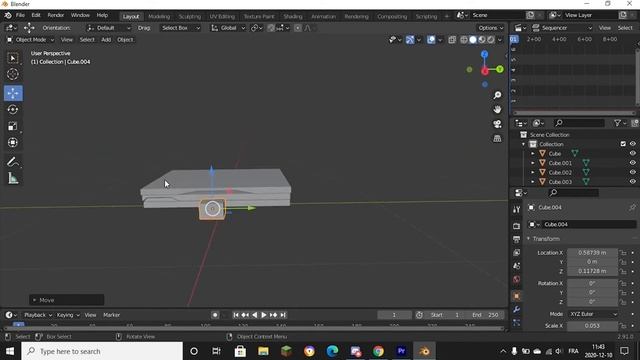Open the timeline Playback menu
The width and height of the screenshot is (640, 360).
[38, 315]
